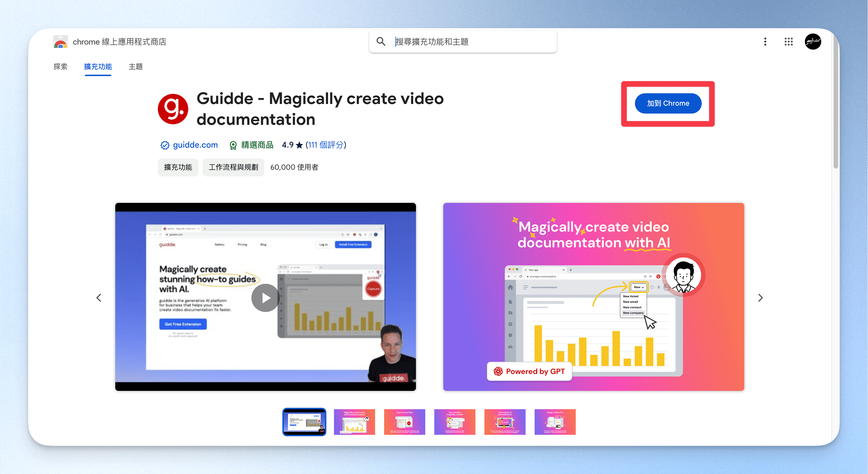Switch to the 探索 tab

pos(60,67)
